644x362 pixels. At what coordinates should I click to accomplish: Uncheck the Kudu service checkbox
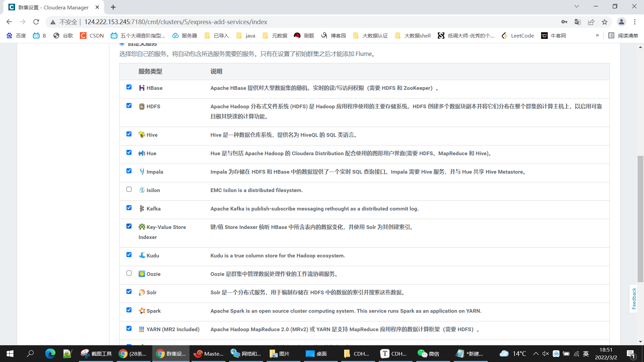point(129,255)
